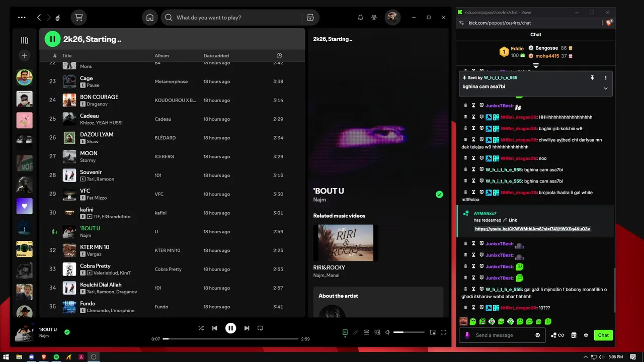
Task: Sort tracks by the Title column header
Action: 67,55
